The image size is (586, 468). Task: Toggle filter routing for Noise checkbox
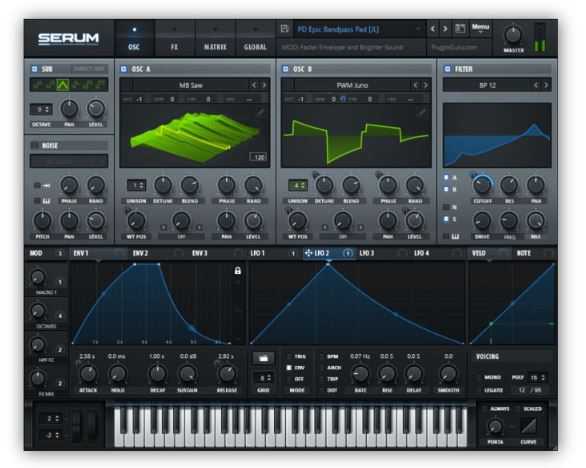click(446, 207)
